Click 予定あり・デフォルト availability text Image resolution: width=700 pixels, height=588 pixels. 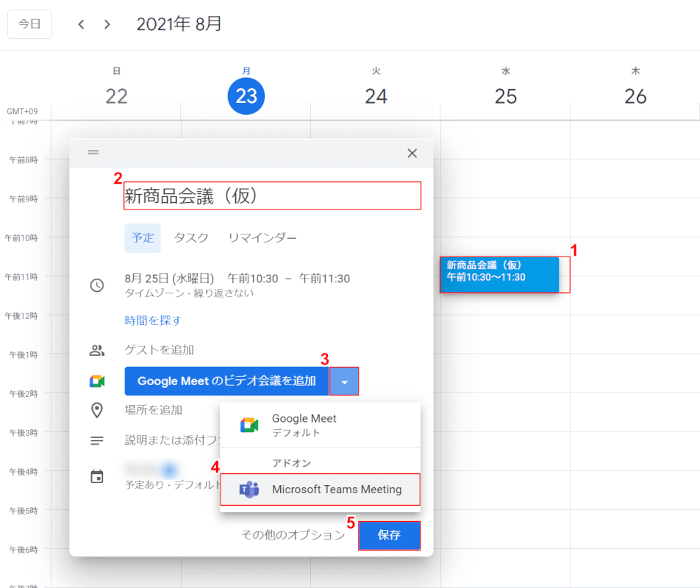172,484
